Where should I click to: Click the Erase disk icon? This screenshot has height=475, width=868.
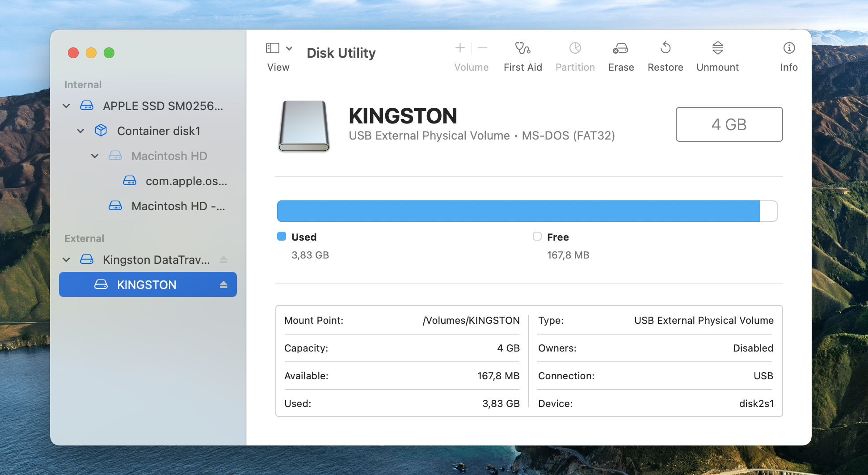620,48
